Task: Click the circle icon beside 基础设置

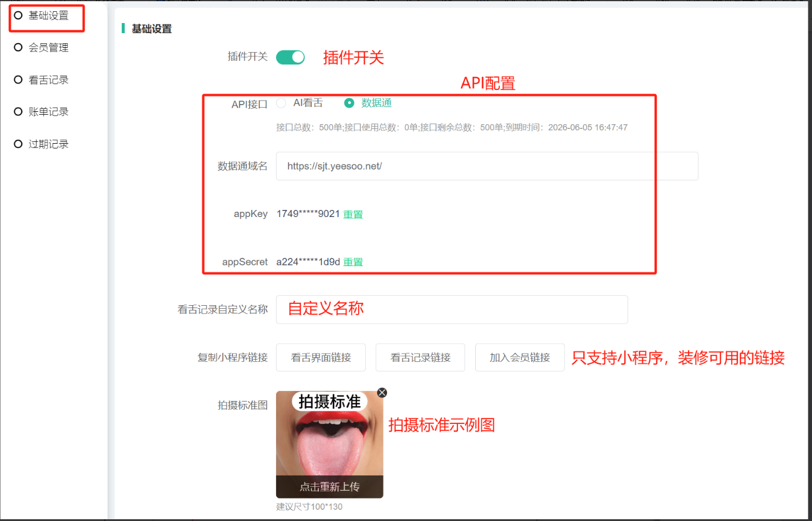Action: pyautogui.click(x=18, y=15)
